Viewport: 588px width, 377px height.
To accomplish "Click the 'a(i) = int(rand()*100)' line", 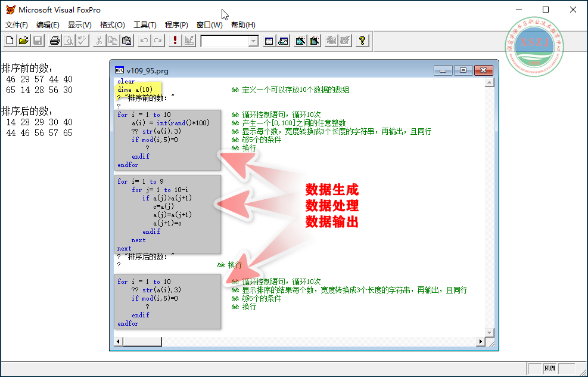I will [170, 123].
